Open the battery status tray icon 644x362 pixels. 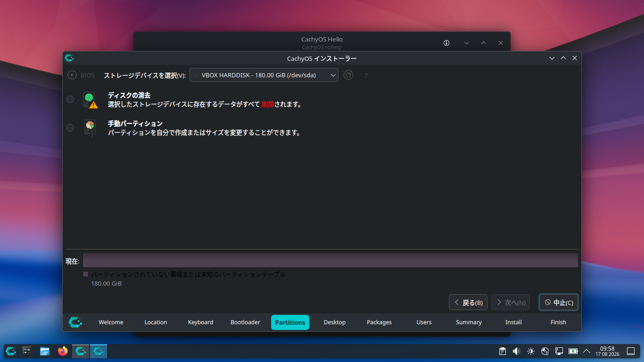coord(573,351)
